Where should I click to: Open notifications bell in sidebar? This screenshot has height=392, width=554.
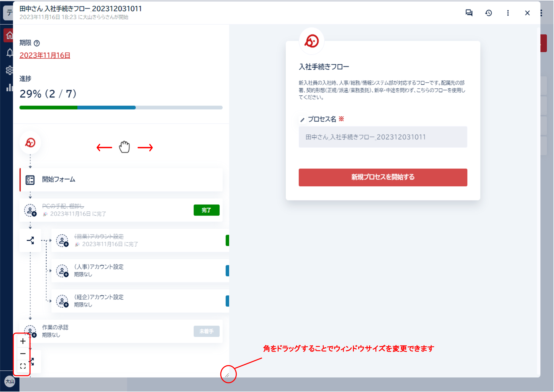pos(10,53)
